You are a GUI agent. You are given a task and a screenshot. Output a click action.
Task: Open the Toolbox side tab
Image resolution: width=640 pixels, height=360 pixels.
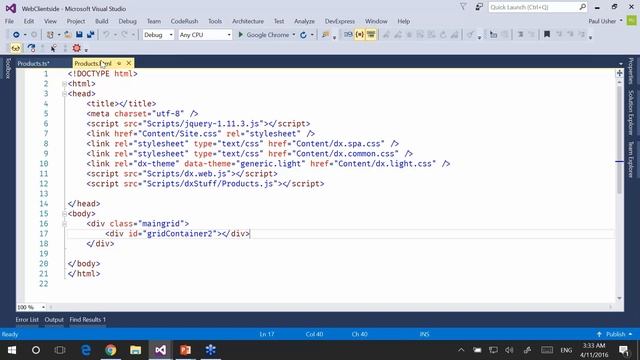(7, 68)
